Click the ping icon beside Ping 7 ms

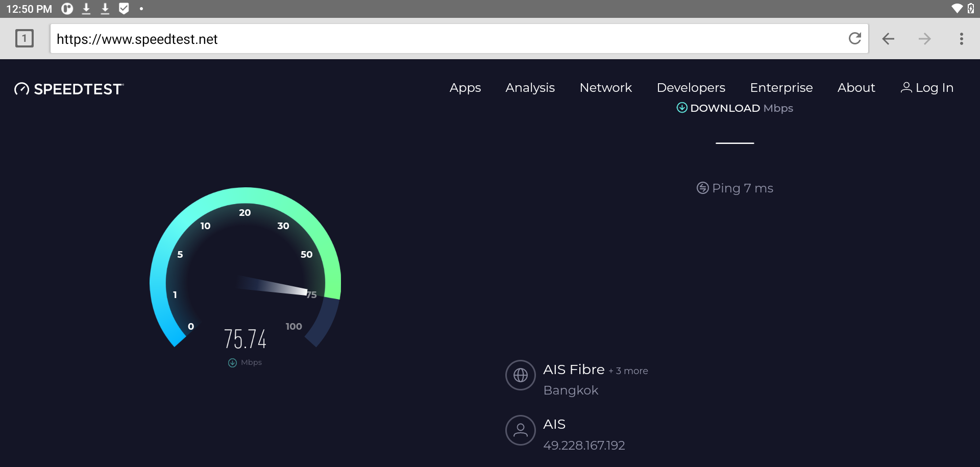pos(703,188)
